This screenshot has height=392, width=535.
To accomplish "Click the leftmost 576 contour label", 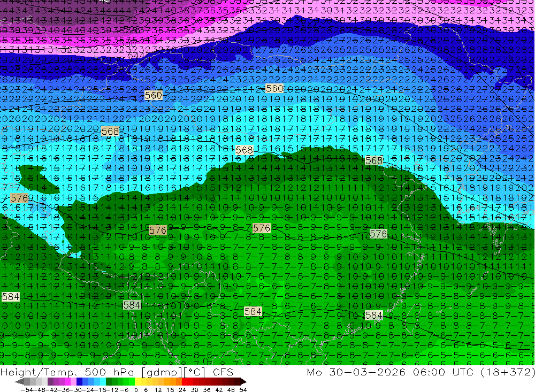I will (19, 198).
